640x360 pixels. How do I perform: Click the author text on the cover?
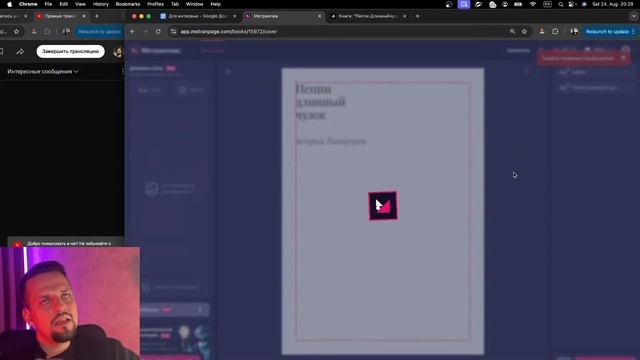(x=331, y=141)
